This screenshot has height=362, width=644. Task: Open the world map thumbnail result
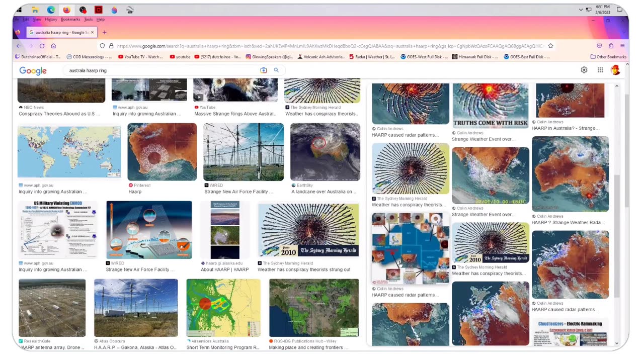point(69,152)
